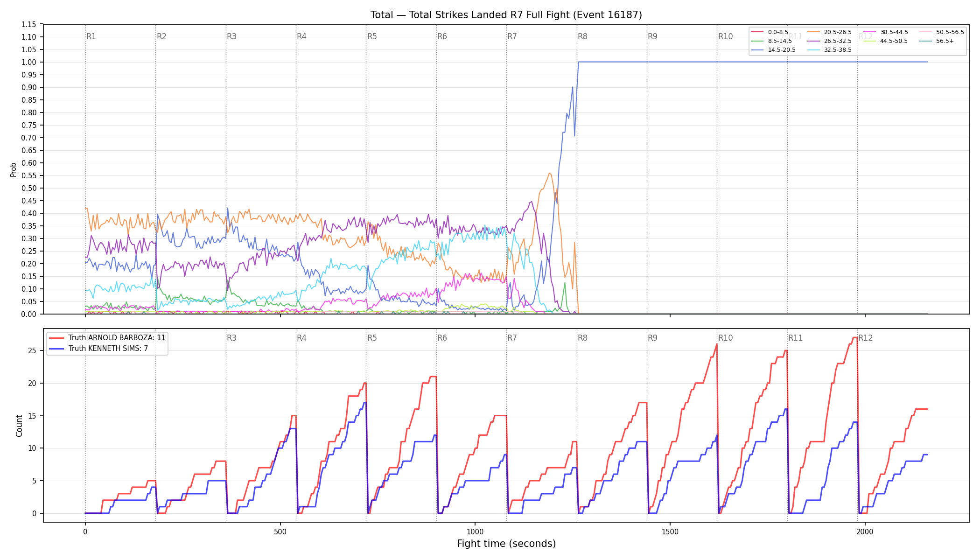
Task: Click 'Truth KENNETH SIMS: 7' legend label
Action: pos(108,348)
